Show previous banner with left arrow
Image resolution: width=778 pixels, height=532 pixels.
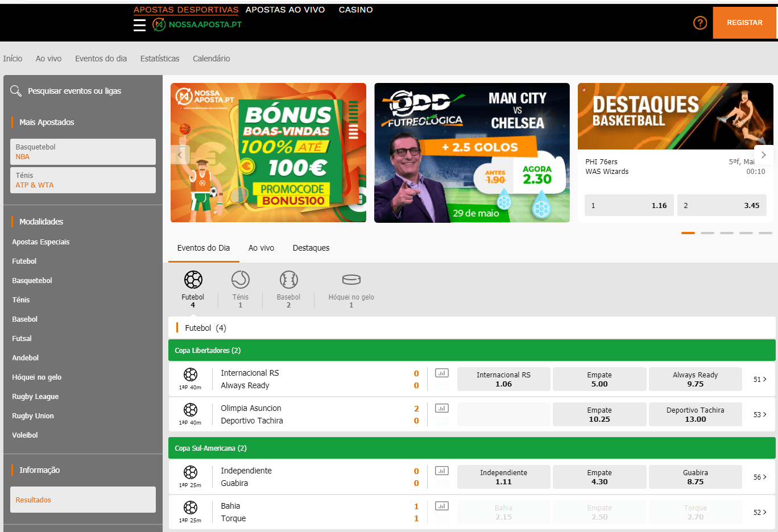coord(180,155)
